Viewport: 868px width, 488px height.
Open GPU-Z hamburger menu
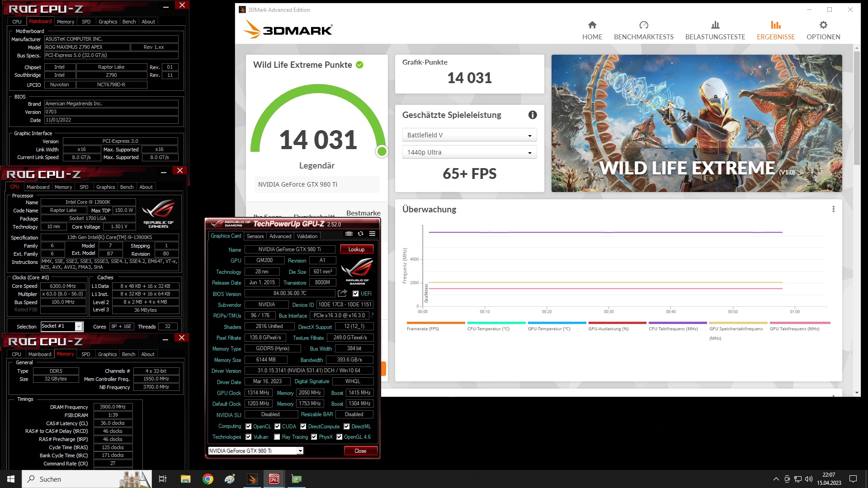[372, 234]
